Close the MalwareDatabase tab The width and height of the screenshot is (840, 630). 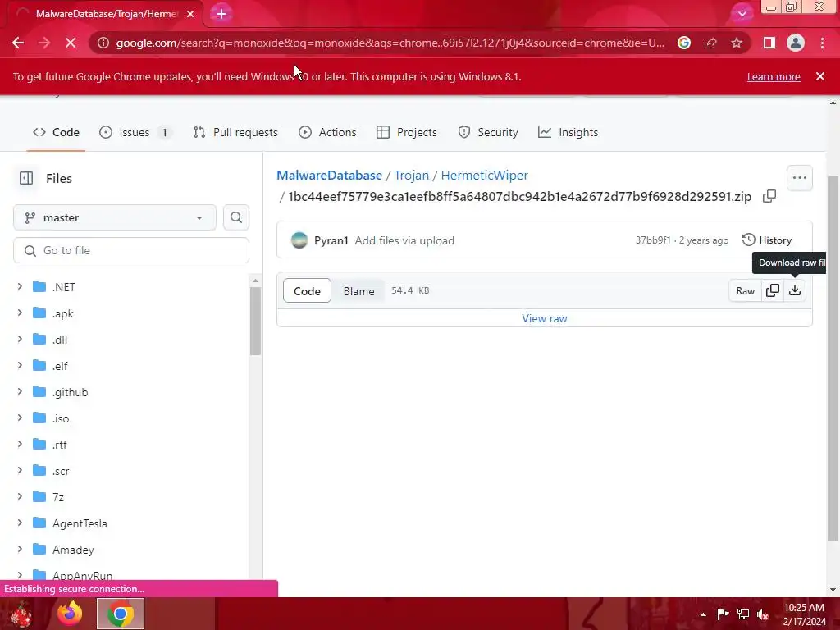click(190, 14)
